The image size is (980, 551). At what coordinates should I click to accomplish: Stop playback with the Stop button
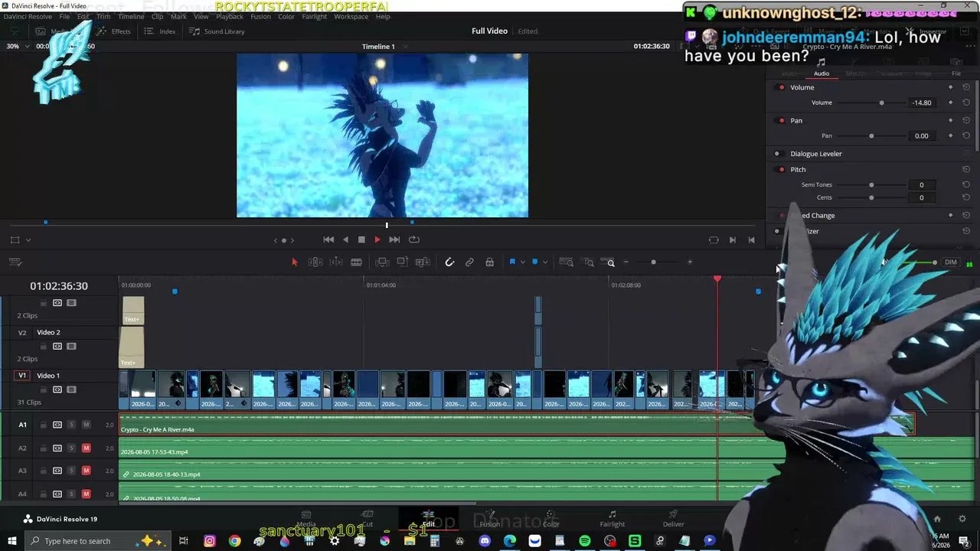tap(361, 240)
